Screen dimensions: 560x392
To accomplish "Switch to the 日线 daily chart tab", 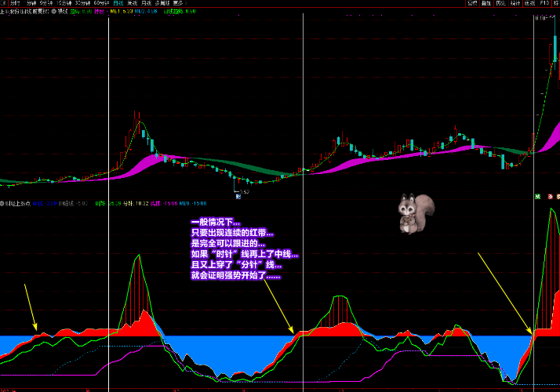I will (x=118, y=3).
